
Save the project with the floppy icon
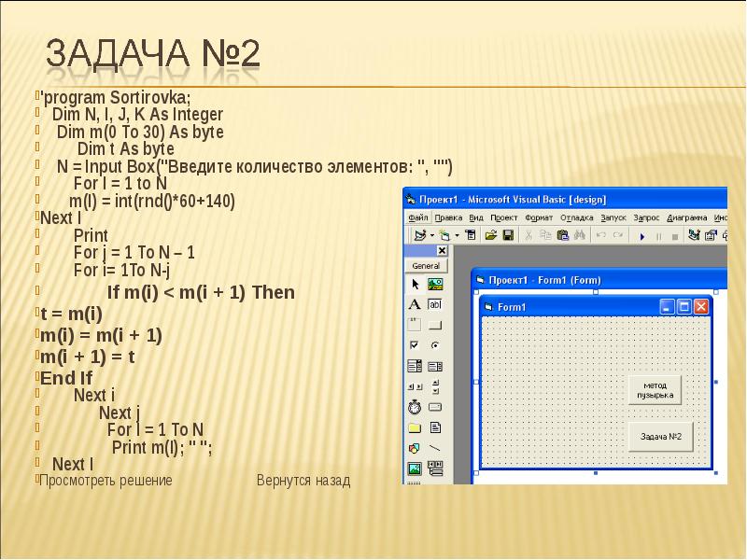(x=508, y=235)
